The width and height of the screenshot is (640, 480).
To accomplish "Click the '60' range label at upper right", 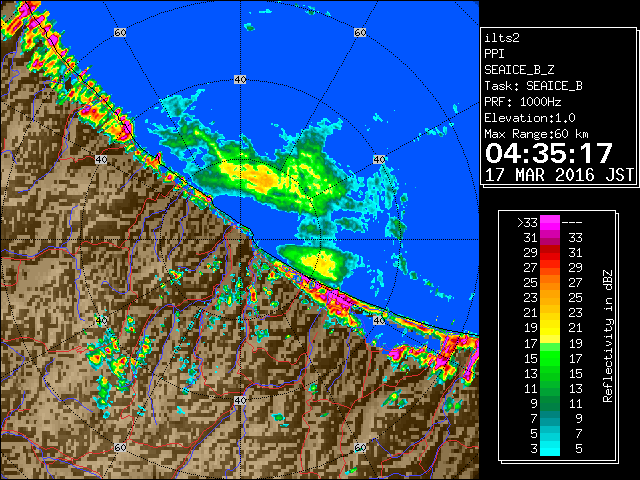I will [x=360, y=32].
